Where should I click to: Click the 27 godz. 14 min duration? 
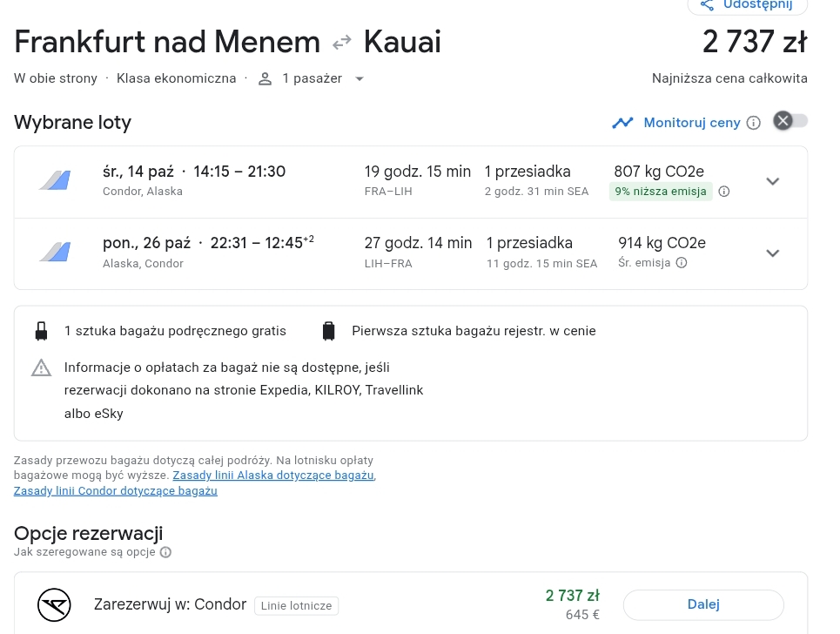pyautogui.click(x=419, y=243)
